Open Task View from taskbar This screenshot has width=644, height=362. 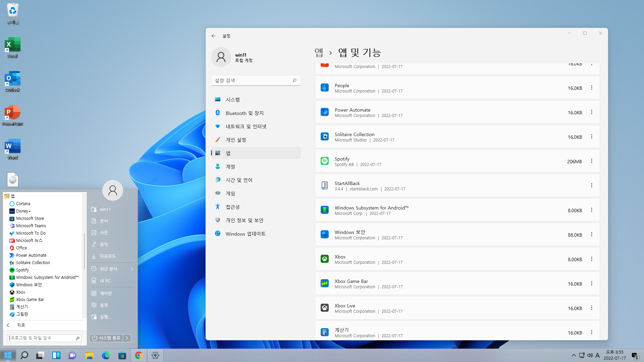click(x=40, y=355)
